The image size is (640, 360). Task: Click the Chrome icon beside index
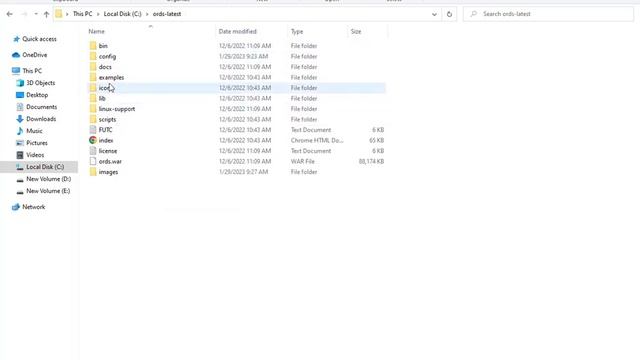(93, 140)
